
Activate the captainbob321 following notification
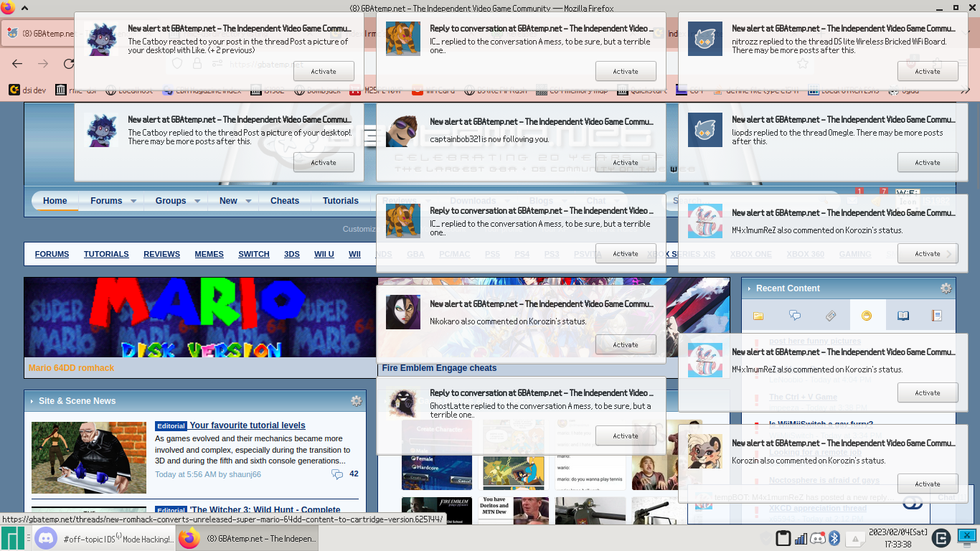pyautogui.click(x=626, y=162)
